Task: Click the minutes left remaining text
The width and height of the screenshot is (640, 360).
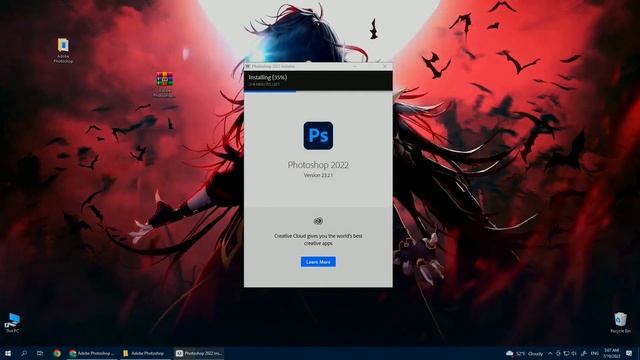Action: (x=264, y=84)
